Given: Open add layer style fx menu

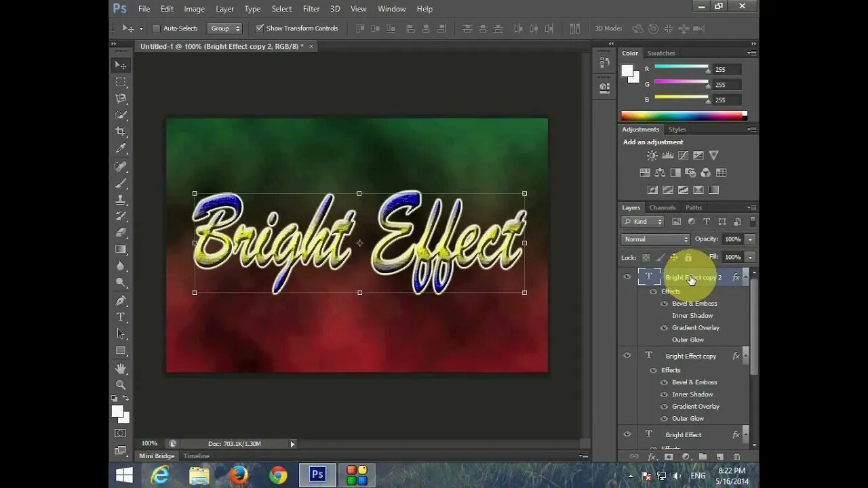Looking at the screenshot, I should point(652,457).
